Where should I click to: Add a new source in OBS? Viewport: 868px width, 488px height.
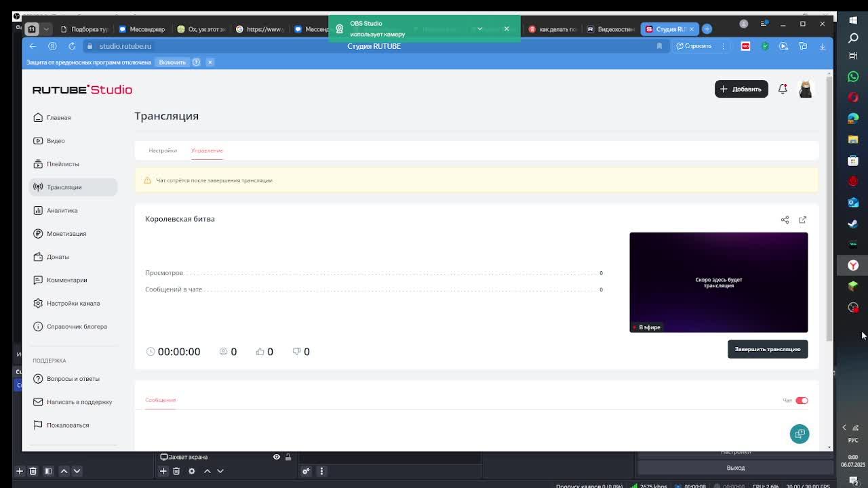[x=163, y=471]
